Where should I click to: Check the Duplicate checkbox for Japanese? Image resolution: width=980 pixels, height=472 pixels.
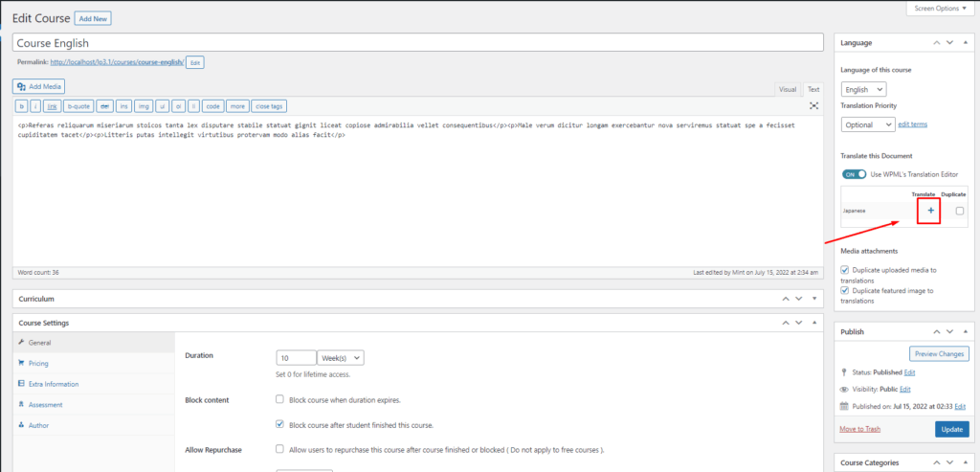959,212
